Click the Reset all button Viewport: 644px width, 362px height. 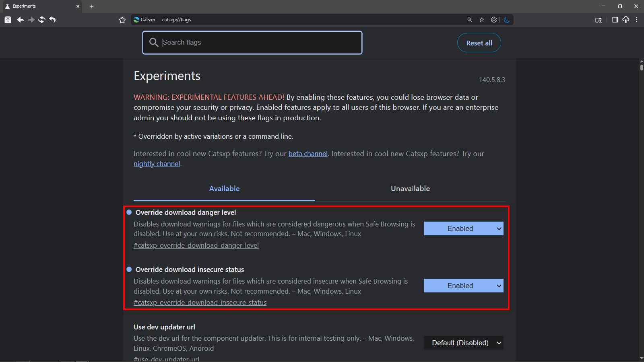pyautogui.click(x=479, y=43)
